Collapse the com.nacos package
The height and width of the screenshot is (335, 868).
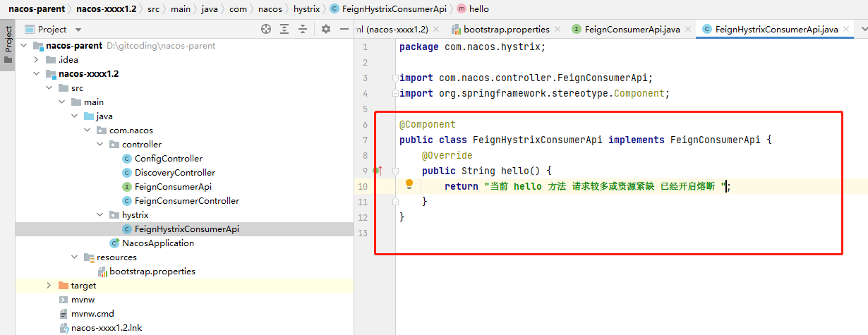88,130
